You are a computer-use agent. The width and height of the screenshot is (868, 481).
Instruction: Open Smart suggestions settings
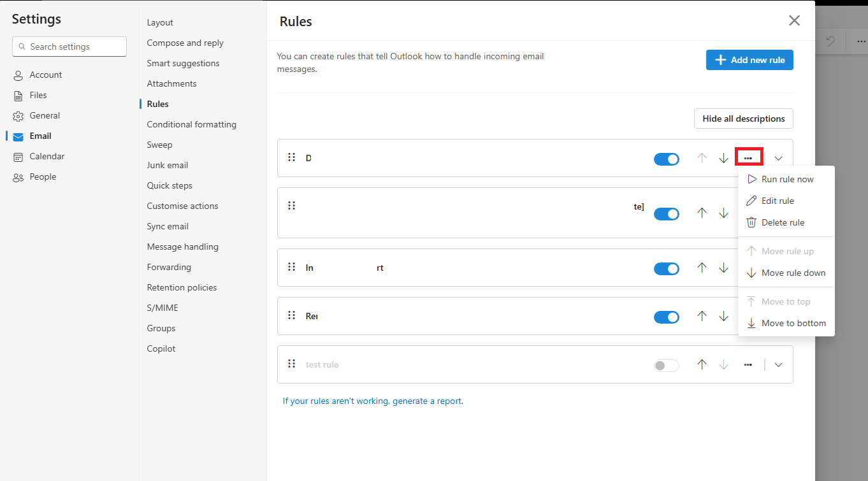[x=183, y=63]
